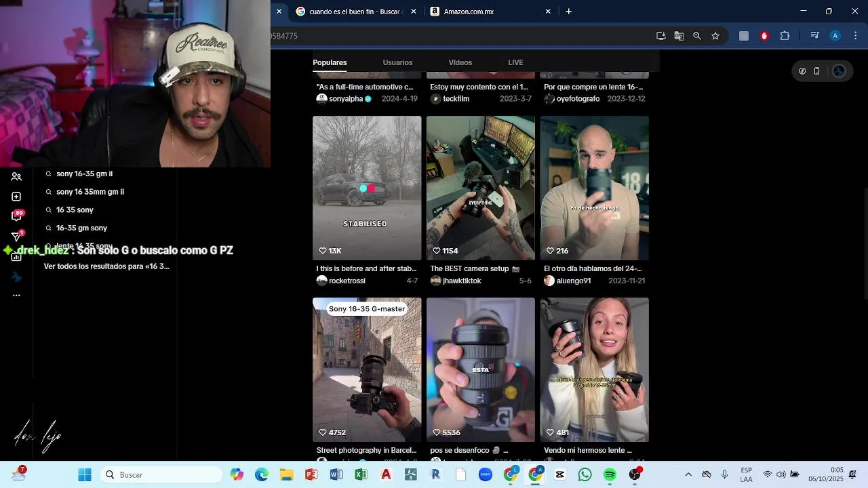
Task: Open the Chrome extensions puzzle icon
Action: pyautogui.click(x=785, y=36)
